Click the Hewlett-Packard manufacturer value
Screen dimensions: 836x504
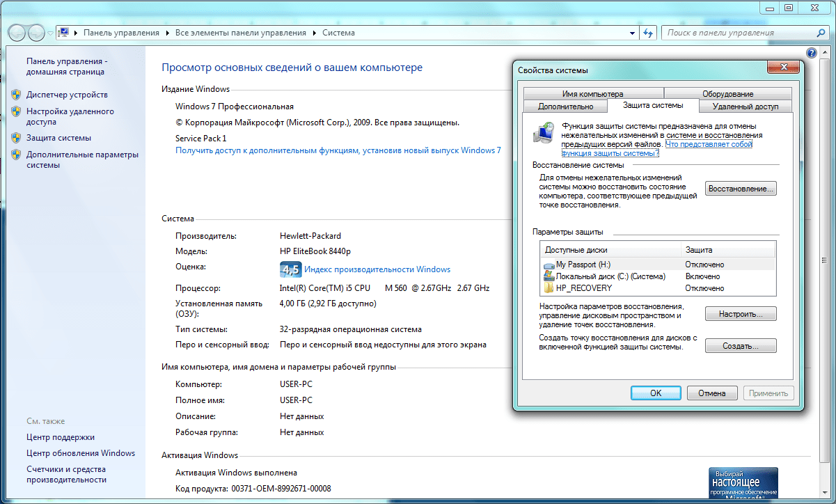[310, 236]
